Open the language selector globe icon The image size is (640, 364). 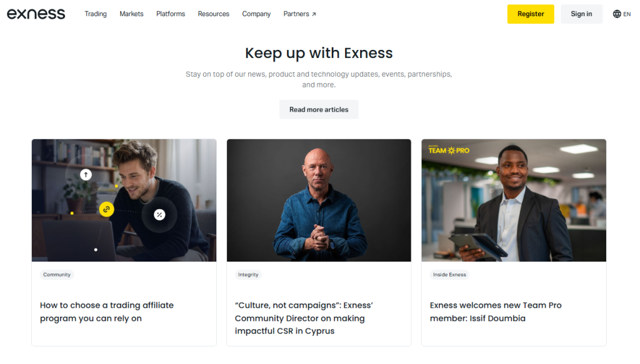click(616, 13)
